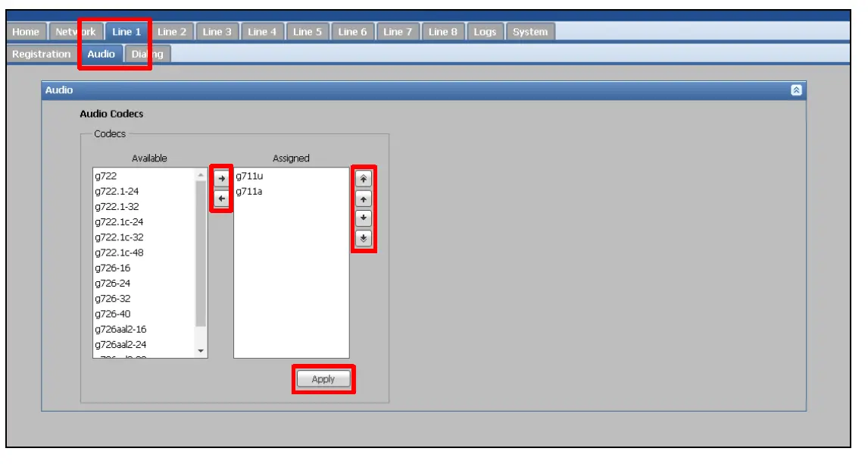The height and width of the screenshot is (464, 868).
Task: Switch to the Audio sub-tab
Action: pyautogui.click(x=101, y=54)
